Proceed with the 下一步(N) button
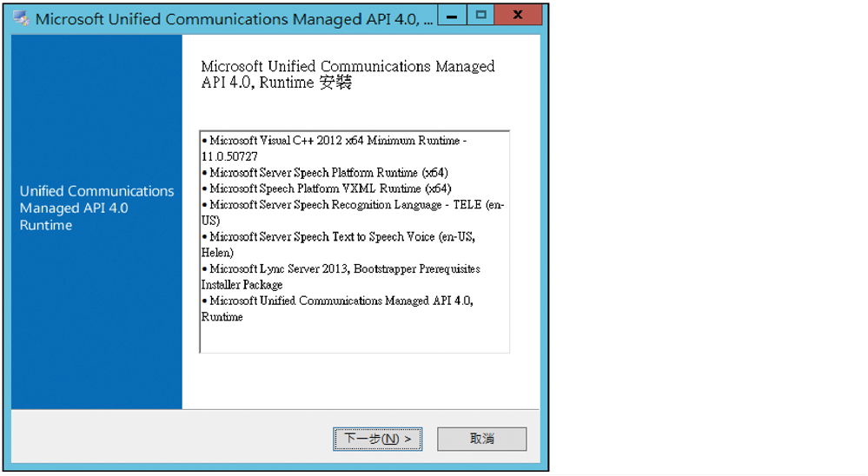The image size is (868, 476). (378, 439)
